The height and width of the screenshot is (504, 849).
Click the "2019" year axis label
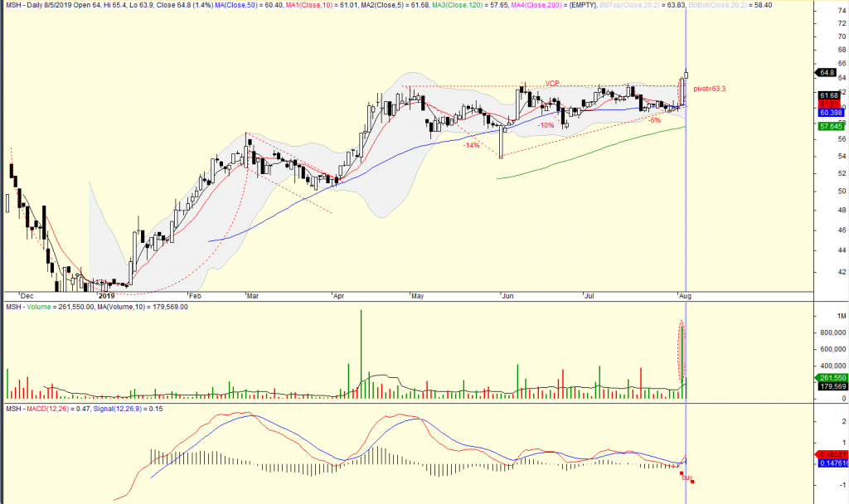[105, 295]
